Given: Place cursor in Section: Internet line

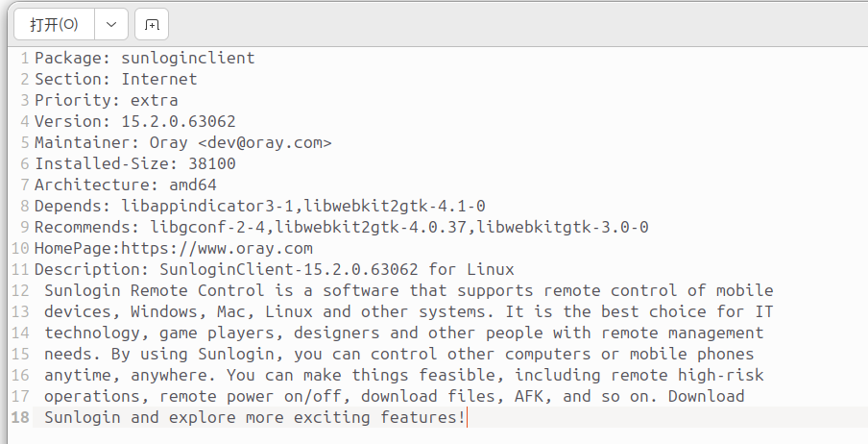Looking at the screenshot, I should (115, 79).
